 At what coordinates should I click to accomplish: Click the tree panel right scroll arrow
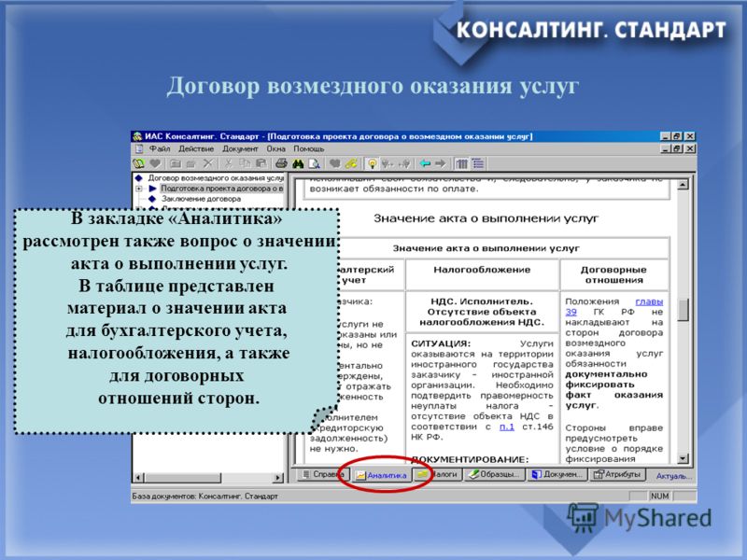tap(278, 477)
